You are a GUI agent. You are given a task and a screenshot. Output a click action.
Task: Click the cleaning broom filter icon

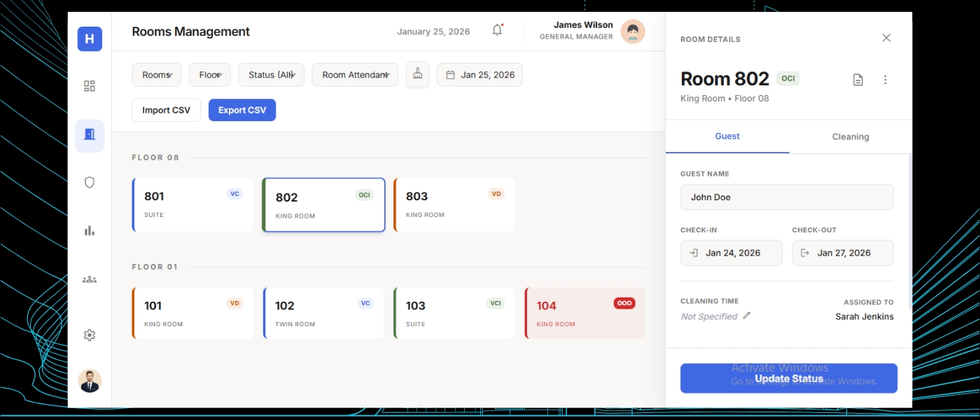point(418,75)
